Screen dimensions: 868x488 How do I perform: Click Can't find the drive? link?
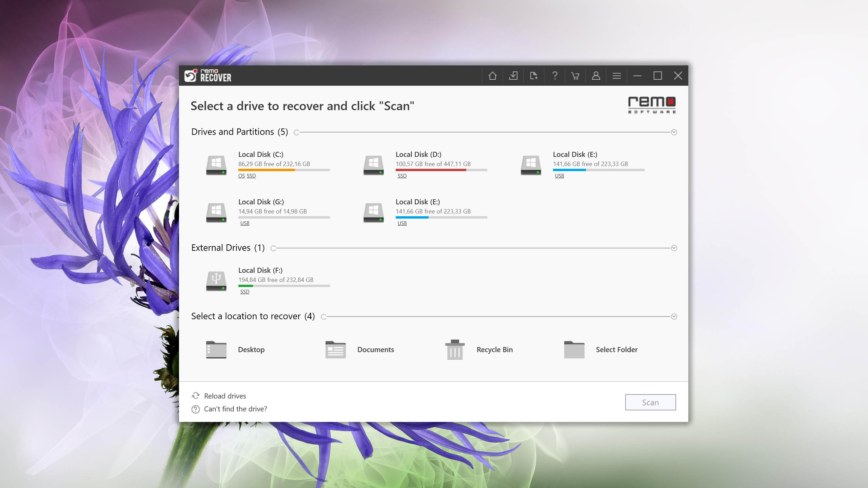(x=236, y=409)
